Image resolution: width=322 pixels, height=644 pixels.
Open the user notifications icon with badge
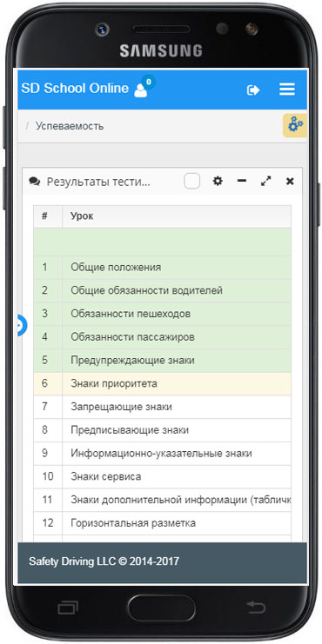tap(144, 87)
